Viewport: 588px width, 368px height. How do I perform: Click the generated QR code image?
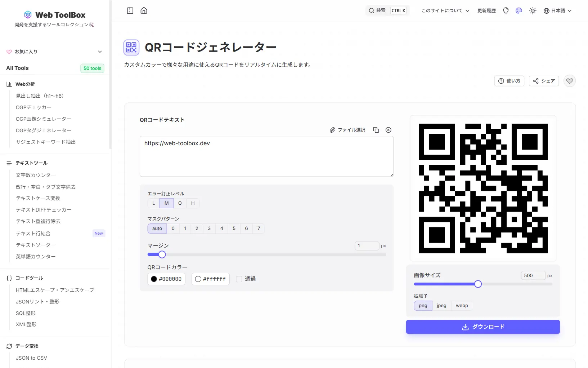coord(483,188)
